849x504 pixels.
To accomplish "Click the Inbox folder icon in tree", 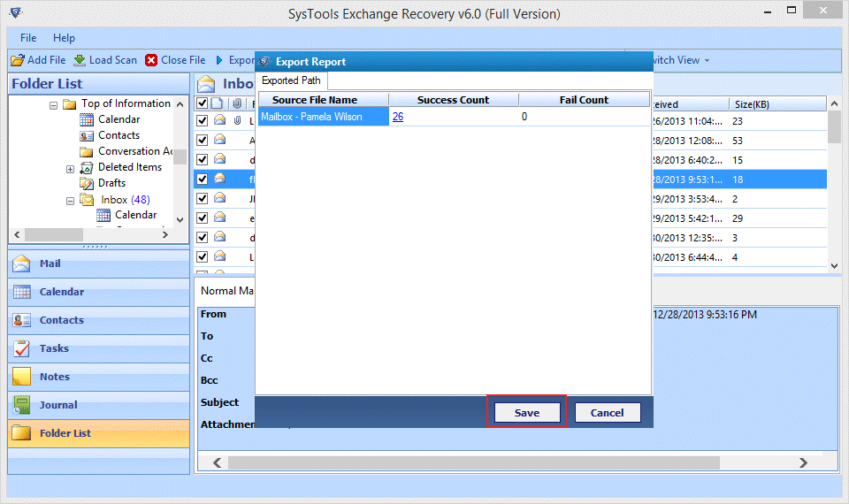I will [87, 200].
